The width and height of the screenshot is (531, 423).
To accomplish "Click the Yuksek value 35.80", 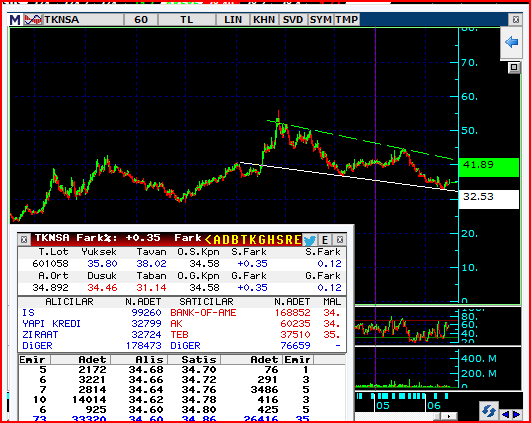I will pyautogui.click(x=102, y=263).
